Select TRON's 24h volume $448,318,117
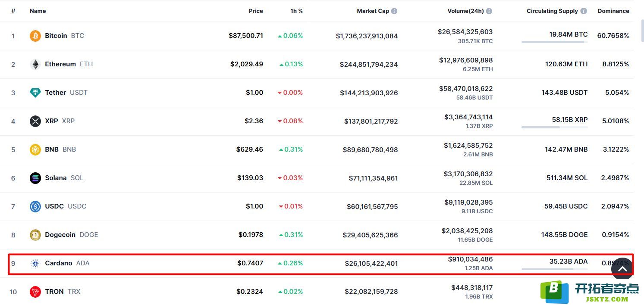This screenshot has width=644, height=305. [472, 288]
